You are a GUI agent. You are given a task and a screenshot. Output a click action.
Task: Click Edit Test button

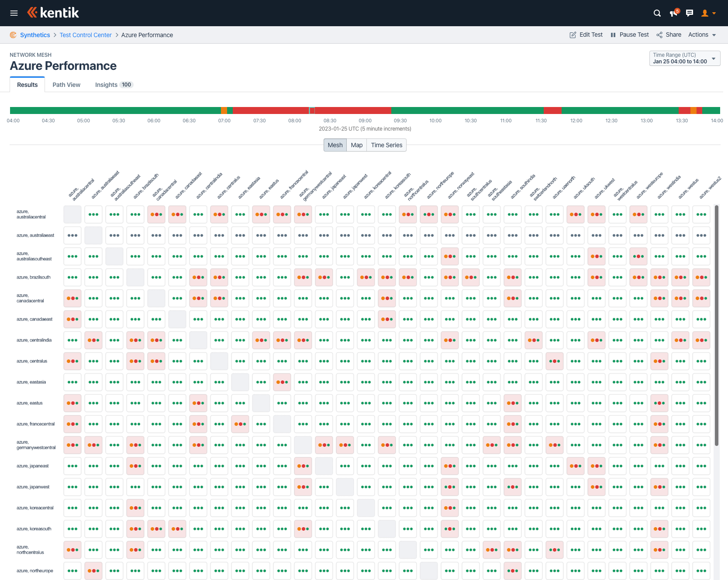click(x=586, y=35)
